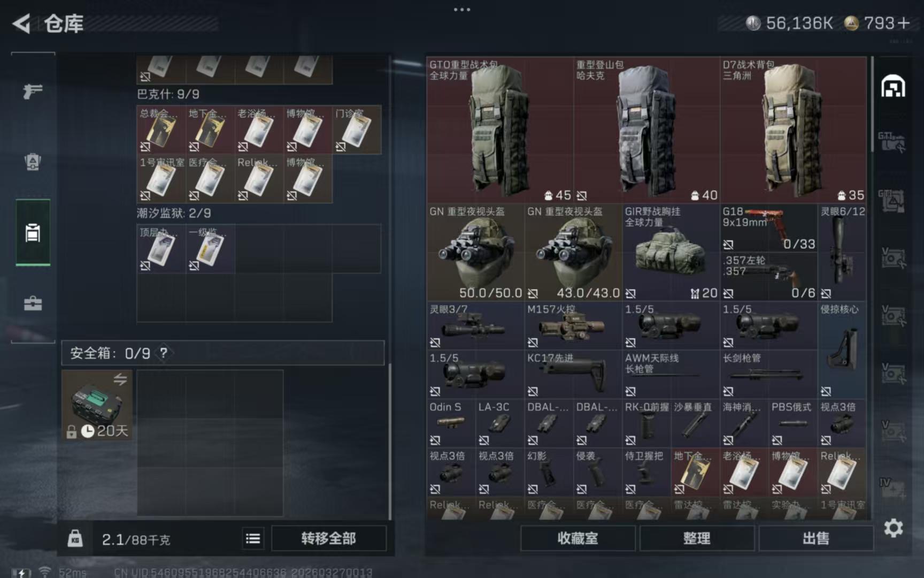The height and width of the screenshot is (578, 924).
Task: Select the KC17先进 stock
Action: pyautogui.click(x=573, y=375)
